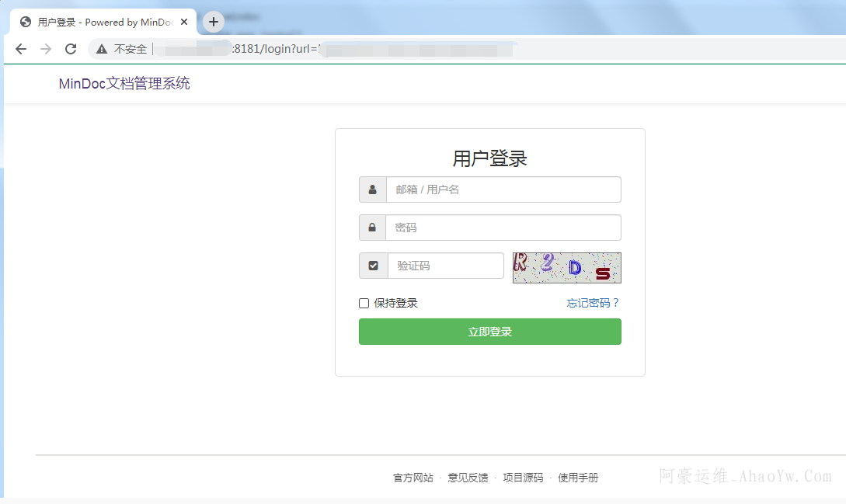The image size is (846, 504).
Task: Enable the 保持登录 checkbox
Action: [x=364, y=304]
